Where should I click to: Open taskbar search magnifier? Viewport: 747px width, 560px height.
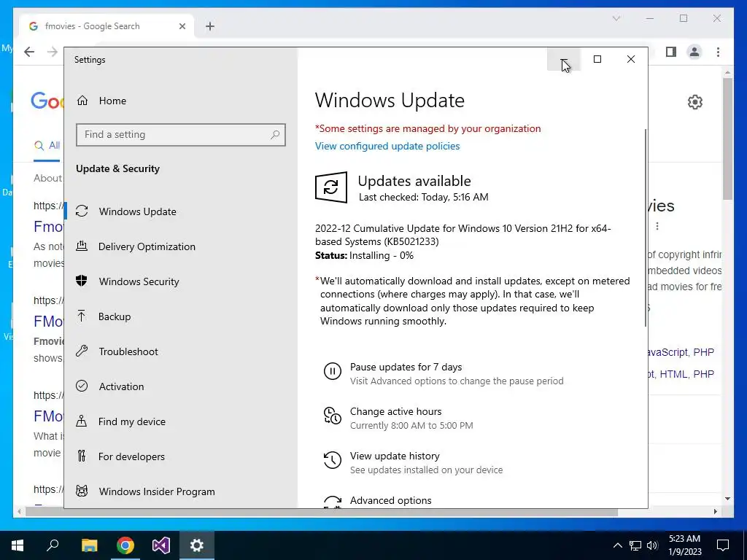click(x=53, y=545)
